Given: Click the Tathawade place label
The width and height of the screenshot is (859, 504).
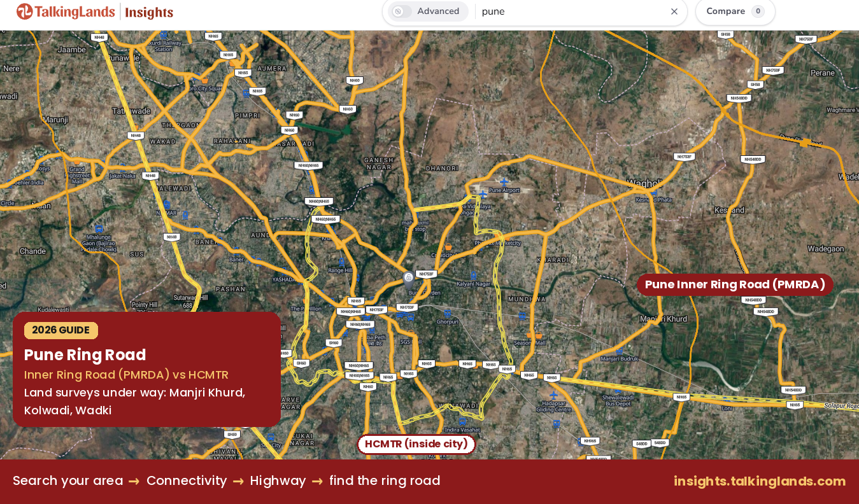Looking at the screenshot, I should 131,111.
